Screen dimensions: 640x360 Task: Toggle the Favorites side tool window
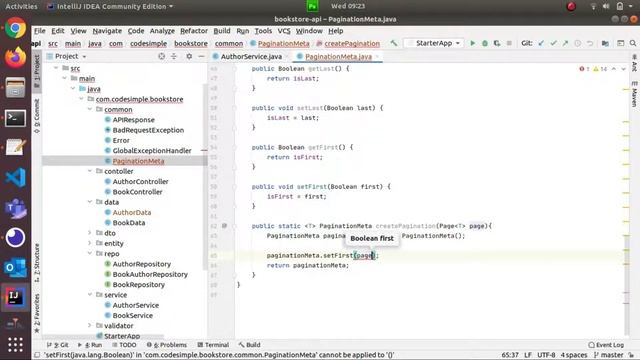pos(37,313)
